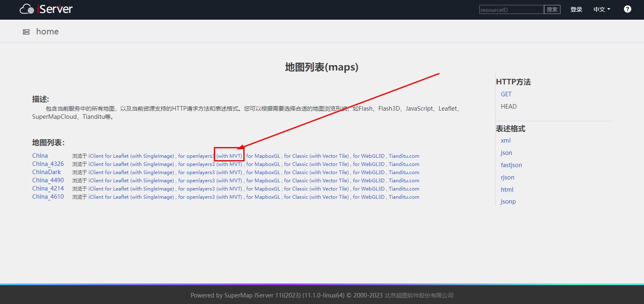Screen dimensions: 644x304
Task: Click the 北京超图软件股份有限公司 footer link
Action: [x=419, y=295]
